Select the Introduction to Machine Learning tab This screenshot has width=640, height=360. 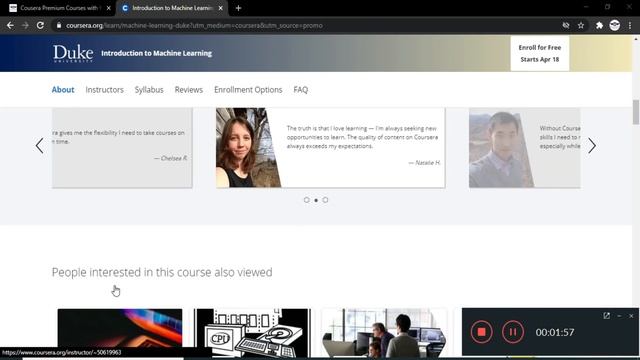point(172,8)
